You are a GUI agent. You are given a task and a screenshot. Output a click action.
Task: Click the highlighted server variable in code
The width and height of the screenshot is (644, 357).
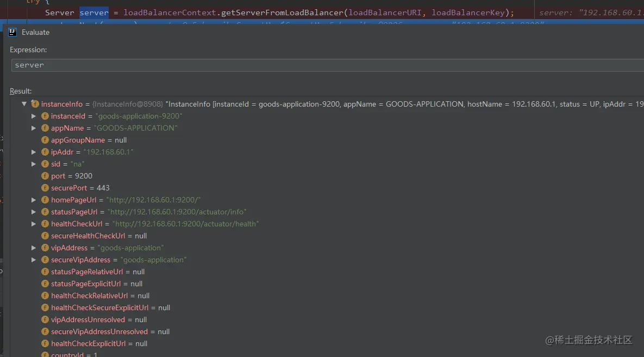(x=94, y=13)
